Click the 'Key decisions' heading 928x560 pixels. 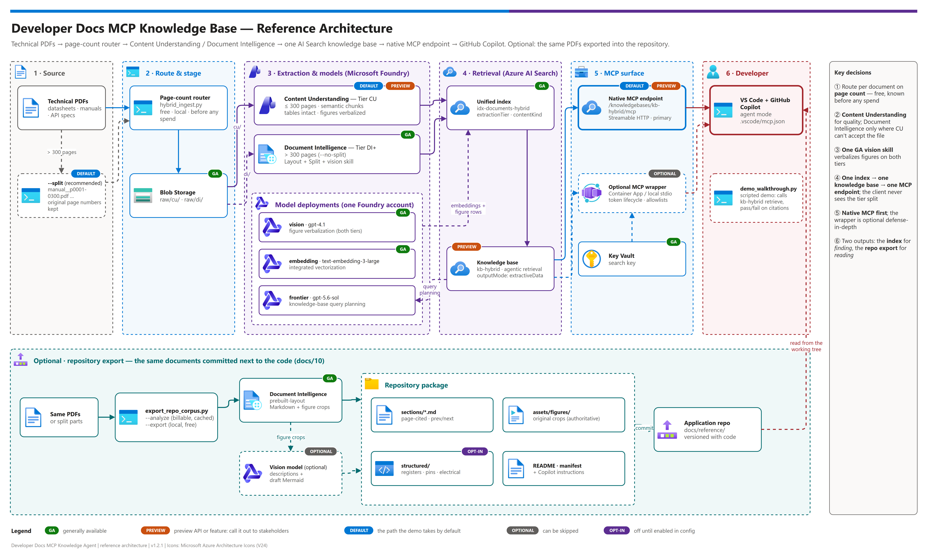coord(852,73)
